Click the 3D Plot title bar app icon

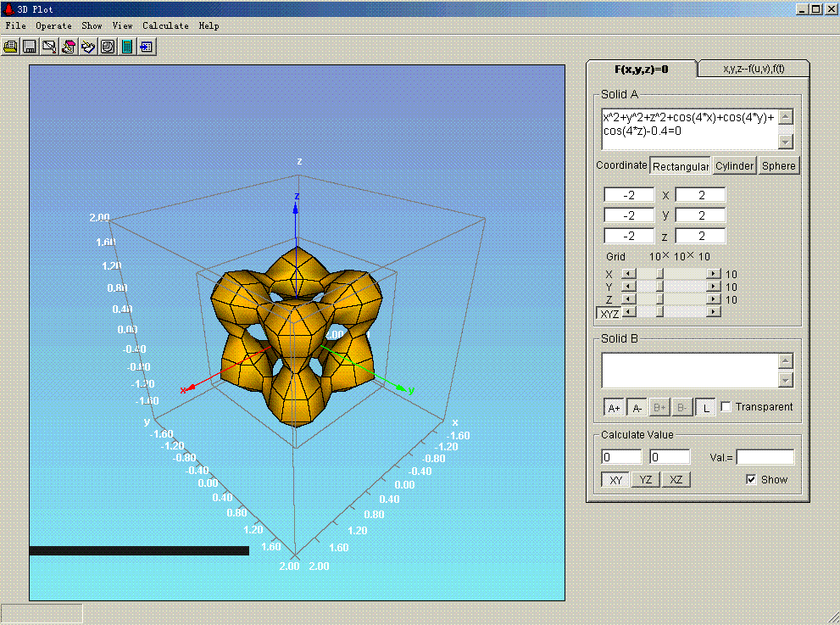coord(8,8)
